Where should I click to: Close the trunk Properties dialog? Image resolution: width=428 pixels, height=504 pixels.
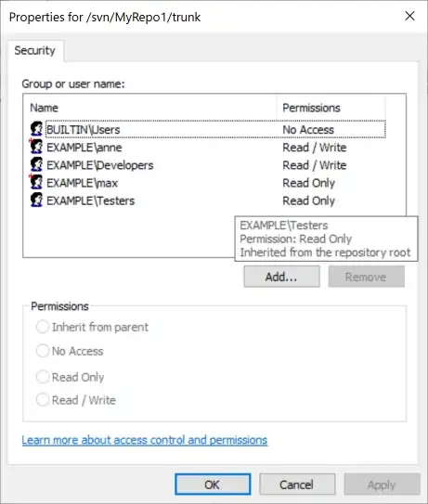pyautogui.click(x=409, y=16)
